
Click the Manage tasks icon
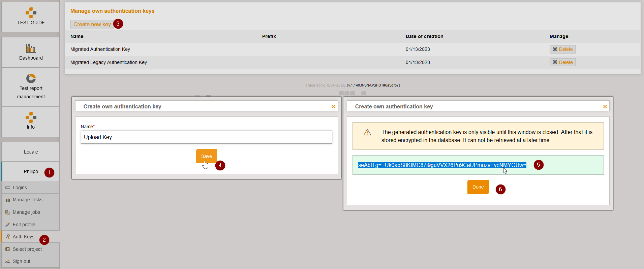(x=8, y=200)
